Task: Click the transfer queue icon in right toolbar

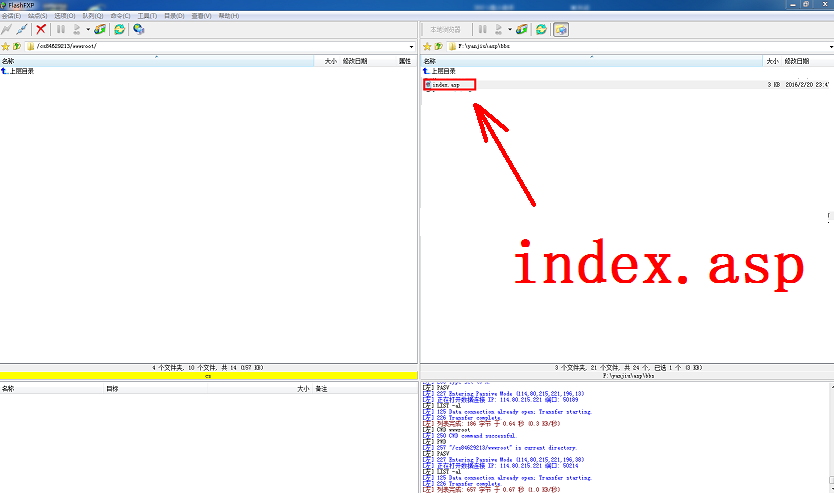Action: tap(521, 30)
